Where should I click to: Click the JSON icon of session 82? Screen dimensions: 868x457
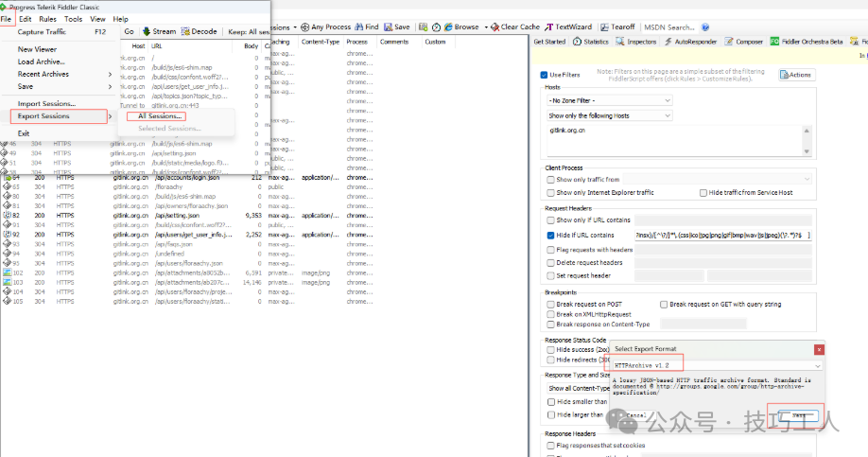pos(8,215)
